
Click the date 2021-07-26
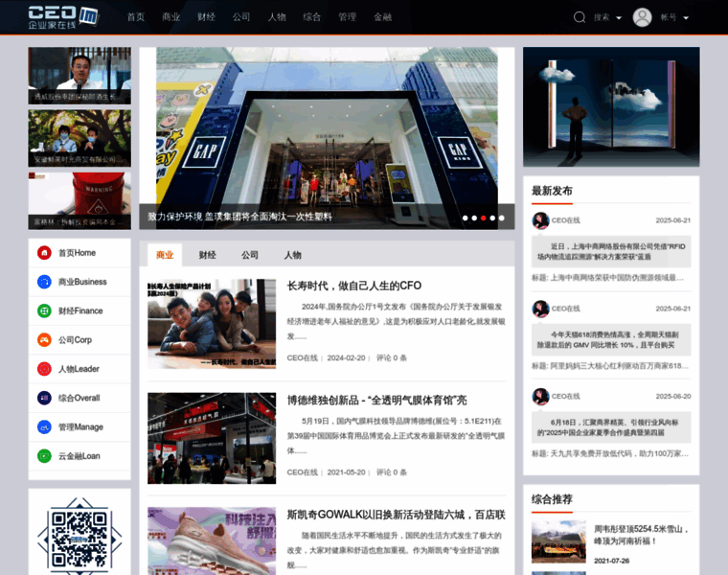point(611,561)
